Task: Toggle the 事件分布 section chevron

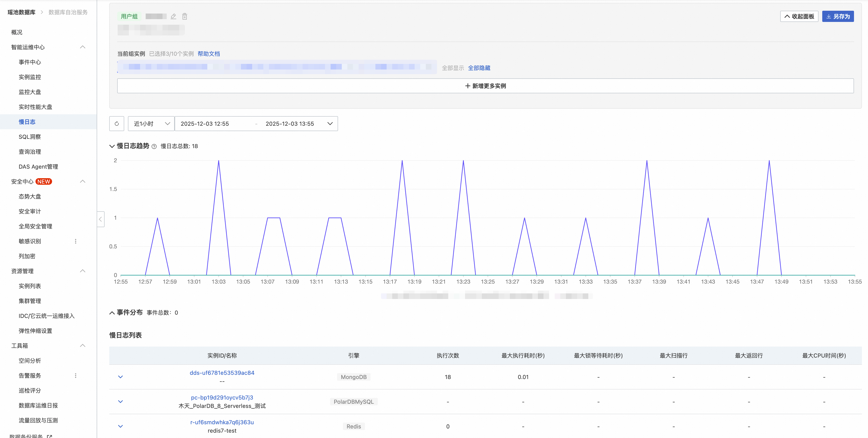Action: tap(112, 313)
